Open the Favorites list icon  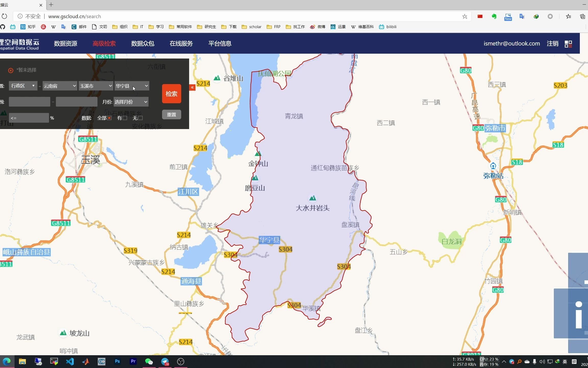[x=568, y=17]
